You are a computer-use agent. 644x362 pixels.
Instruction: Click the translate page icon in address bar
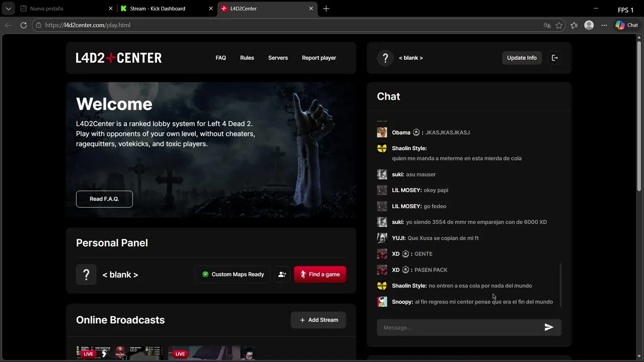tap(547, 25)
